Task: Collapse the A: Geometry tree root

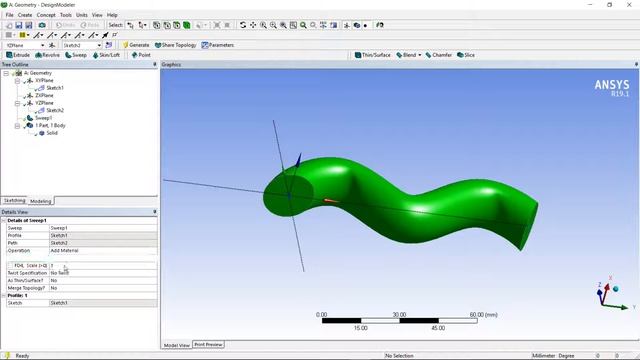Action: point(6,73)
